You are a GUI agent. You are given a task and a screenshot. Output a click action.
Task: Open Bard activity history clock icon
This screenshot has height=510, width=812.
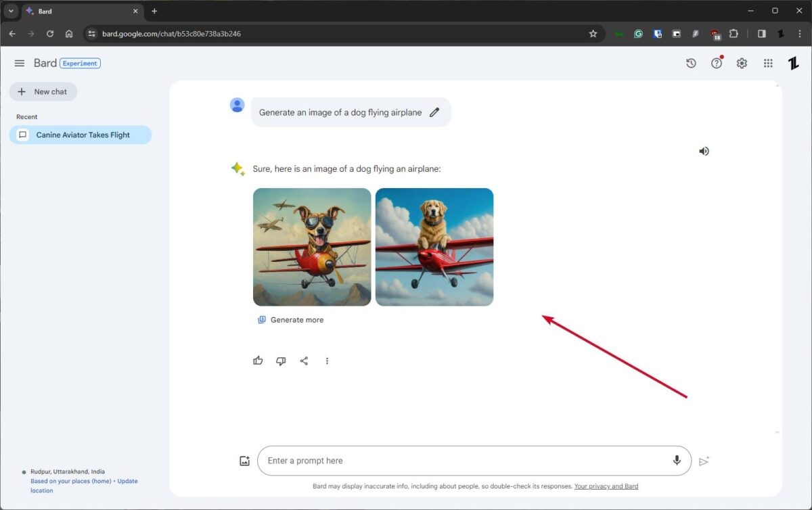click(x=691, y=63)
